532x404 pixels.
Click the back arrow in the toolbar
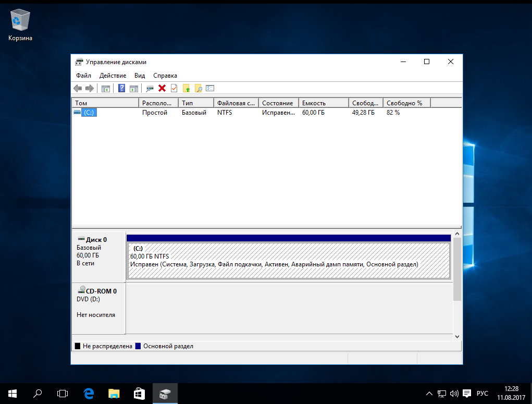tap(78, 89)
